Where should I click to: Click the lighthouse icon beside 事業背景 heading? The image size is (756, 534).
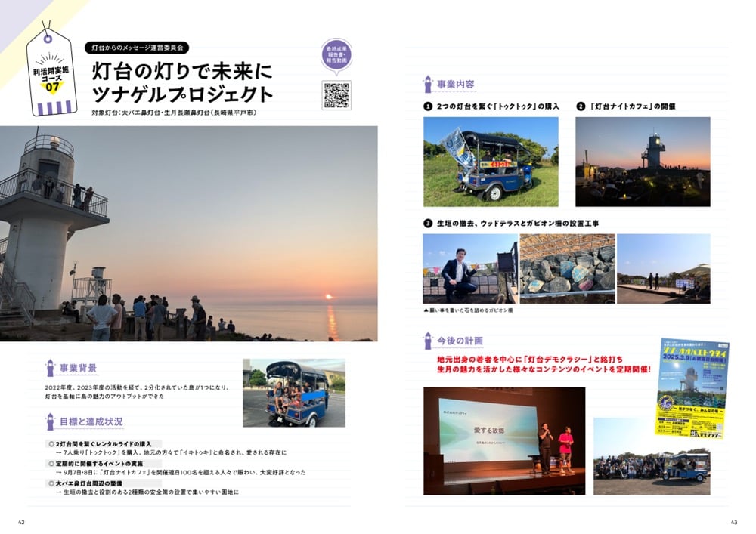(50, 368)
